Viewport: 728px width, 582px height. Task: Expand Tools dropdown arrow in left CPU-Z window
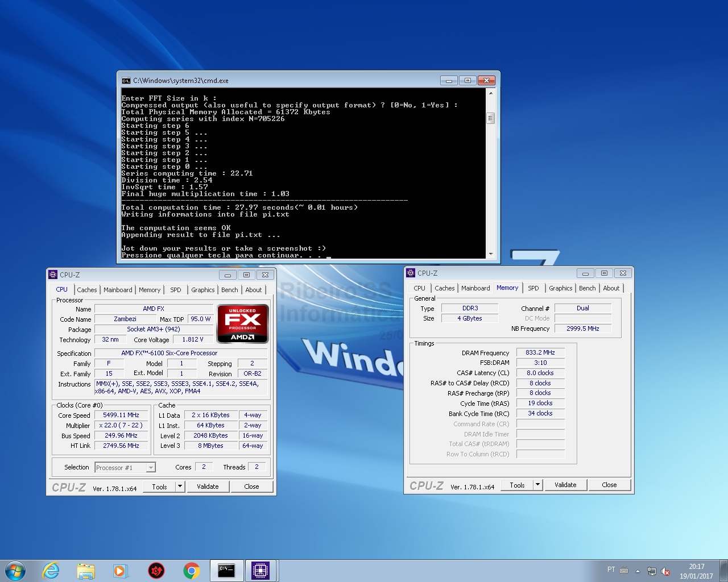click(x=180, y=487)
